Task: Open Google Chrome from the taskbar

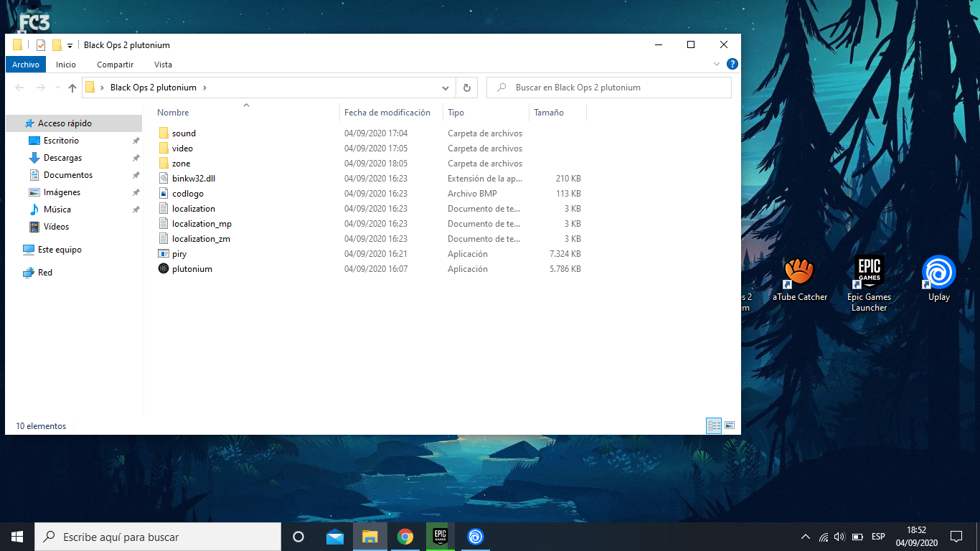Action: coord(405,537)
